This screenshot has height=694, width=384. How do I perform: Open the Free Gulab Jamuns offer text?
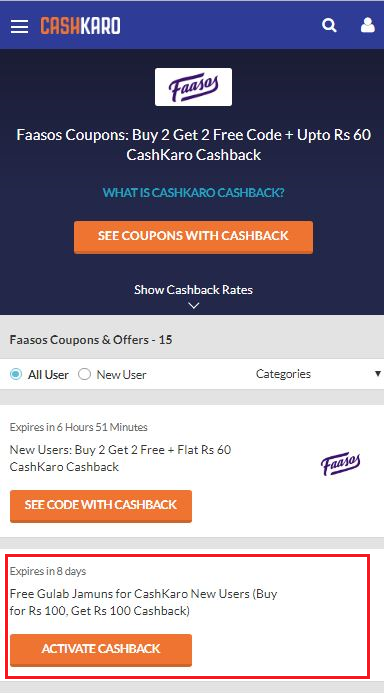(x=143, y=602)
